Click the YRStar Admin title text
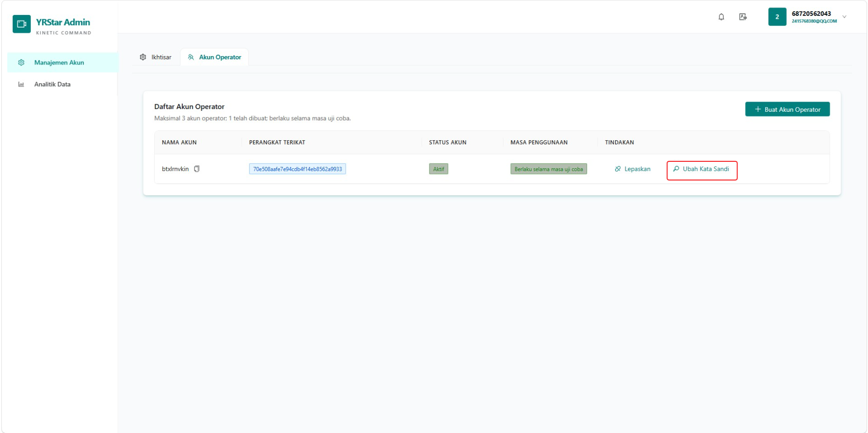868x433 pixels. coord(63,22)
